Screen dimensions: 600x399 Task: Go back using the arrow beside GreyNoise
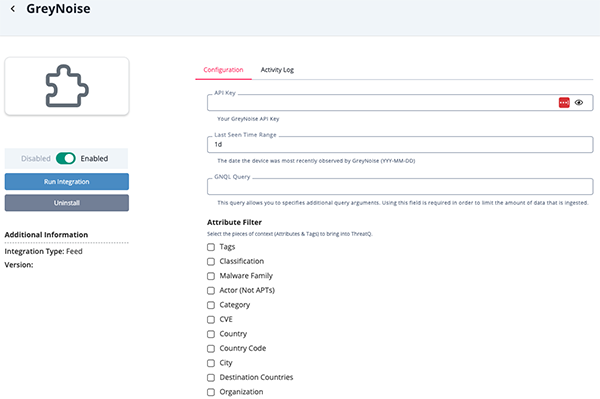[x=13, y=9]
